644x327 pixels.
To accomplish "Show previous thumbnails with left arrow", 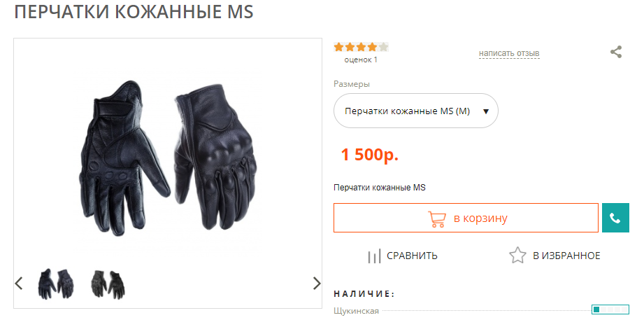I will 19,283.
